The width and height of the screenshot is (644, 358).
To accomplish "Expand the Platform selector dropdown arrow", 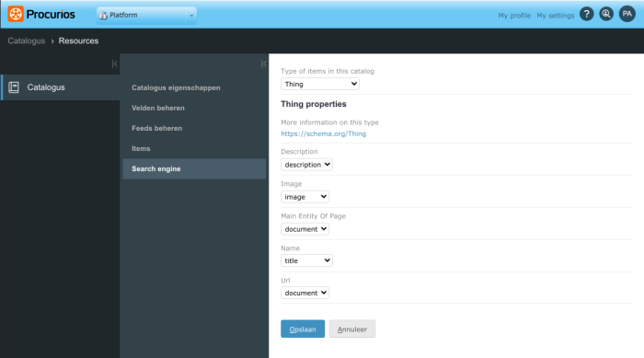I will (191, 16).
